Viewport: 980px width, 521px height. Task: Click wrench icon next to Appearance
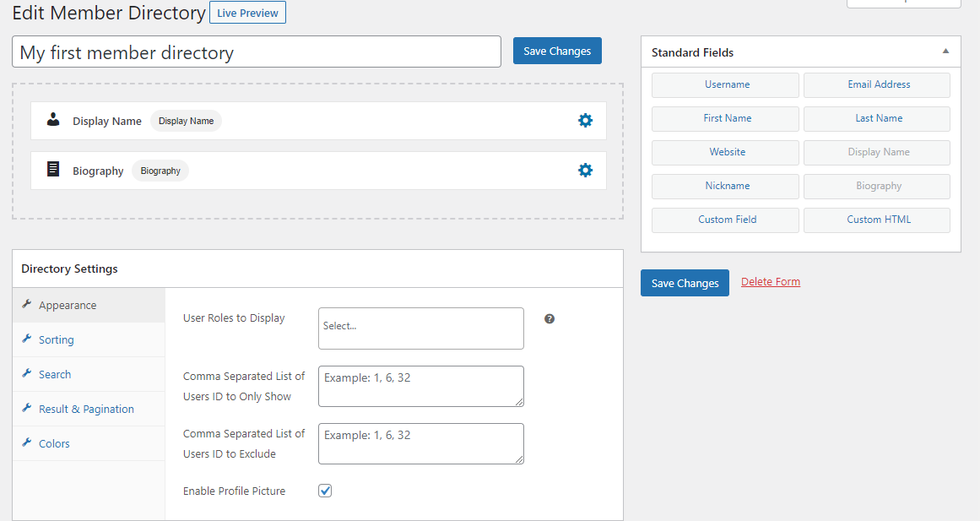click(27, 304)
